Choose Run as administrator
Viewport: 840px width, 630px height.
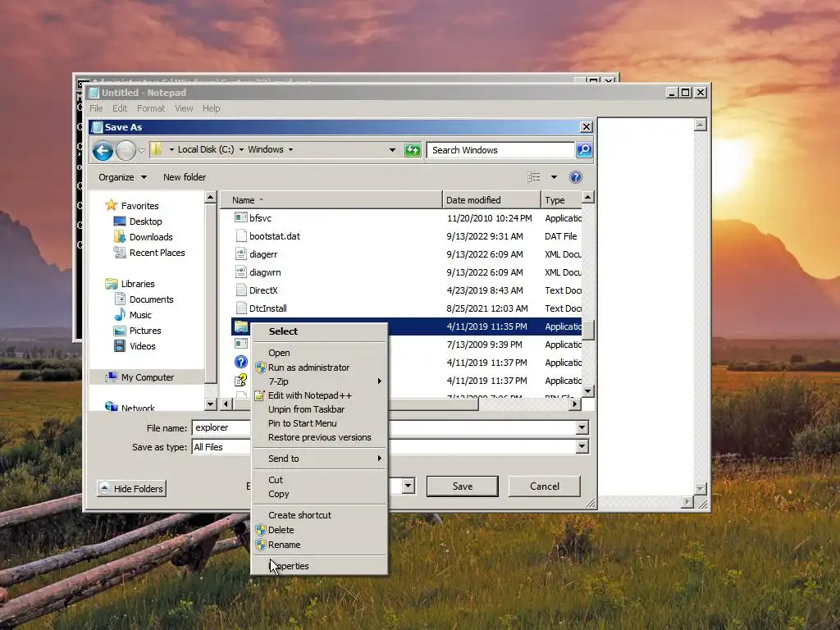coord(319,367)
